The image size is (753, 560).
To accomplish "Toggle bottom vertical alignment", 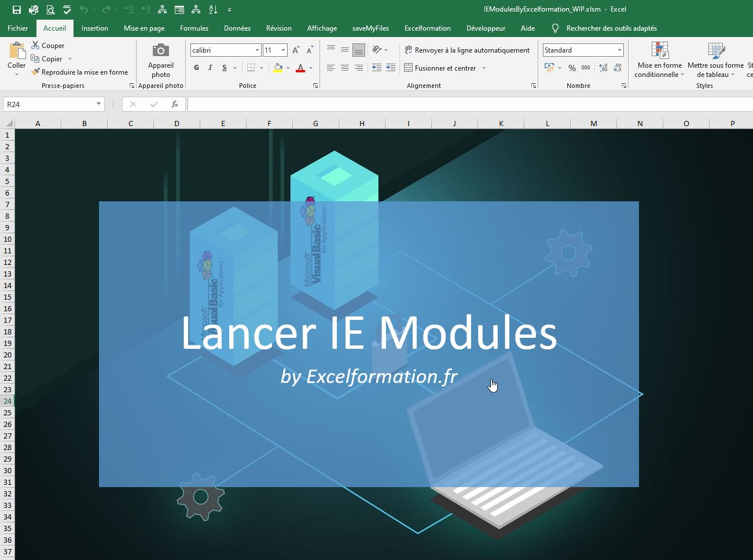I will coord(359,50).
